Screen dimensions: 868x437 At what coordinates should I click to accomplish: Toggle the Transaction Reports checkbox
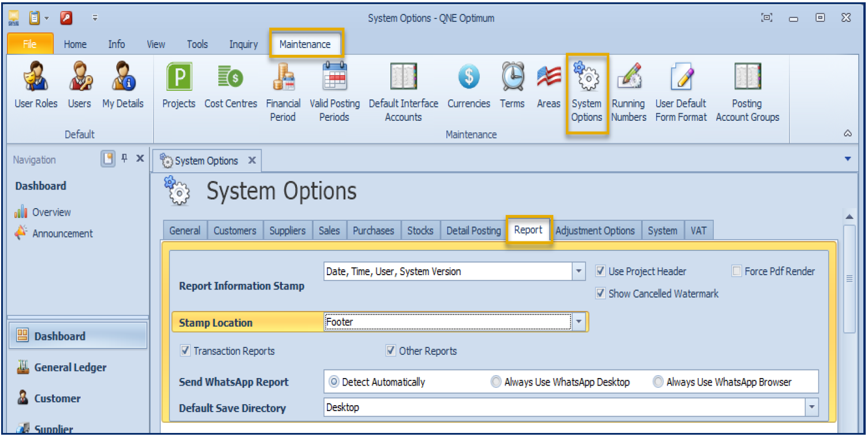(185, 351)
